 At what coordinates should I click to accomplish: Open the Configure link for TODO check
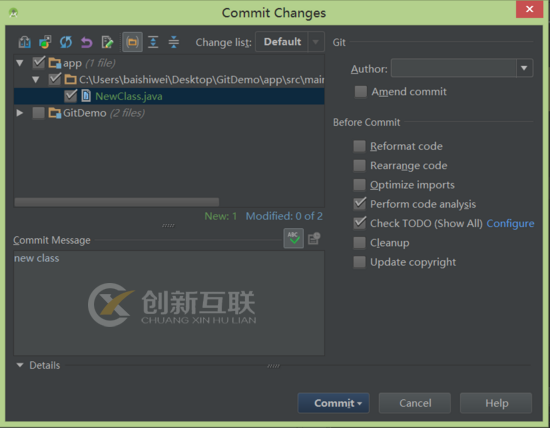[510, 223]
